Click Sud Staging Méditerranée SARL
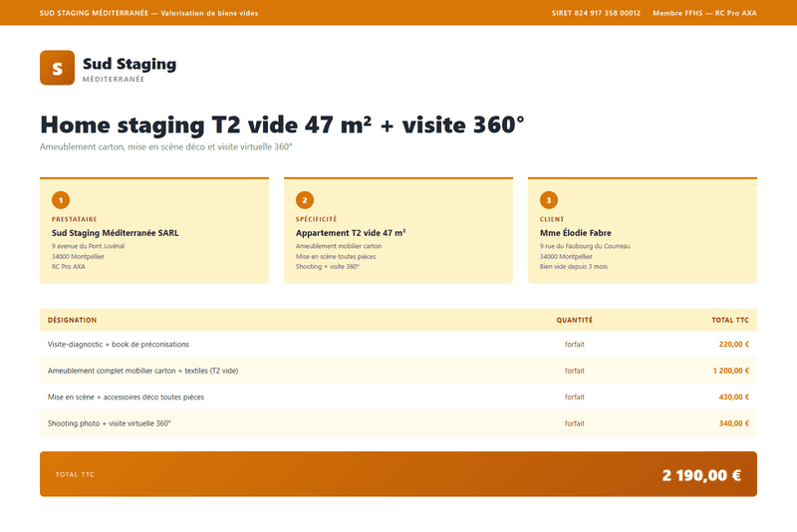Screen dimensions: 797x532 [x=115, y=233]
